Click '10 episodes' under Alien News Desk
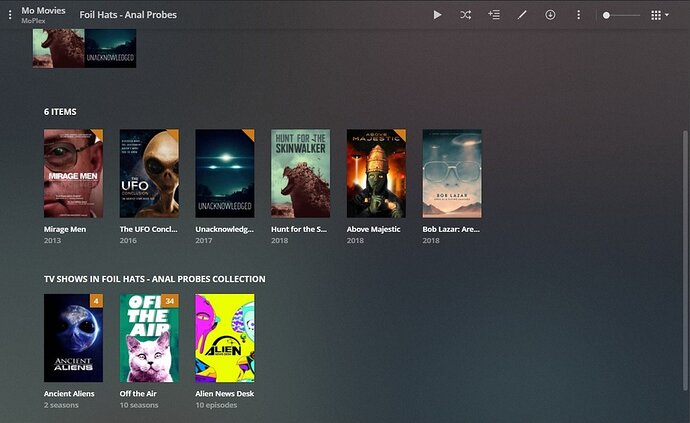The width and height of the screenshot is (690, 423). click(x=216, y=405)
